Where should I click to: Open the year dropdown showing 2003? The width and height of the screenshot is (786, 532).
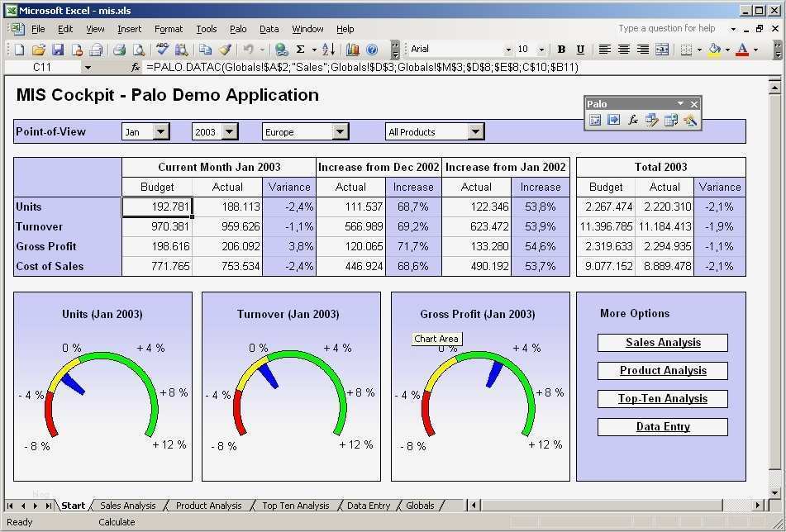point(229,131)
